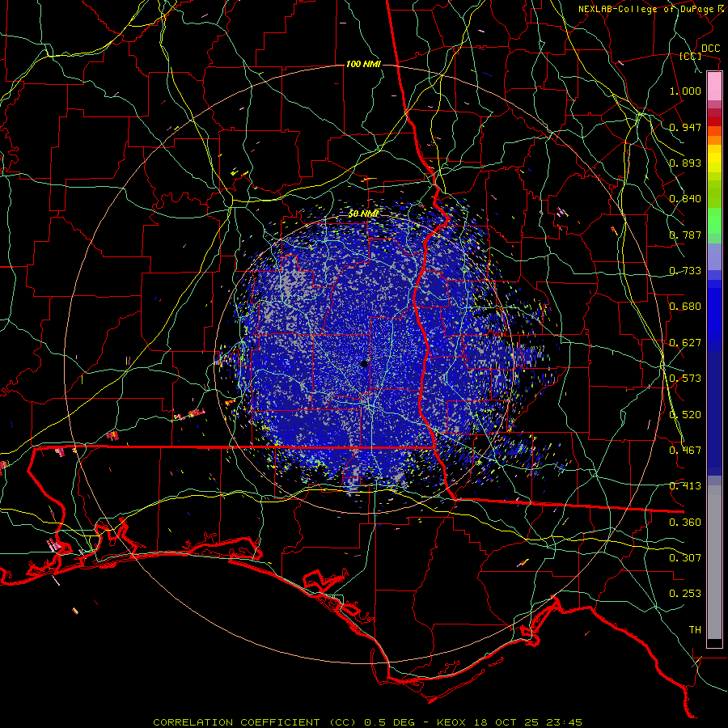Select the 0.787 legend value
The width and height of the screenshot is (728, 728).
685,235
